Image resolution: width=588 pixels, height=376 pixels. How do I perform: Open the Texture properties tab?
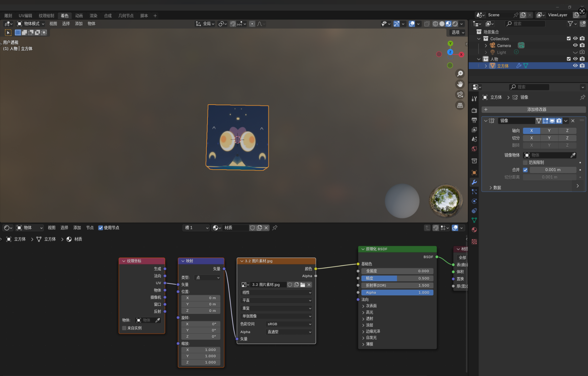coord(474,241)
